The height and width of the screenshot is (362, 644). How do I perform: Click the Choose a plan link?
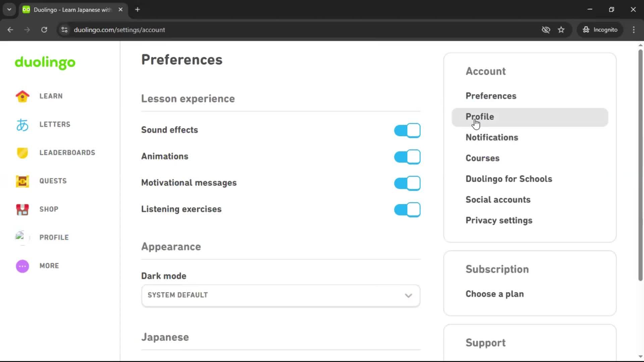494,294
